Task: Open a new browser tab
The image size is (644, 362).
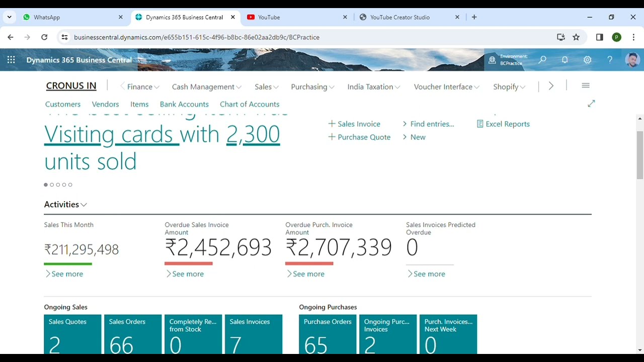Action: point(474,17)
